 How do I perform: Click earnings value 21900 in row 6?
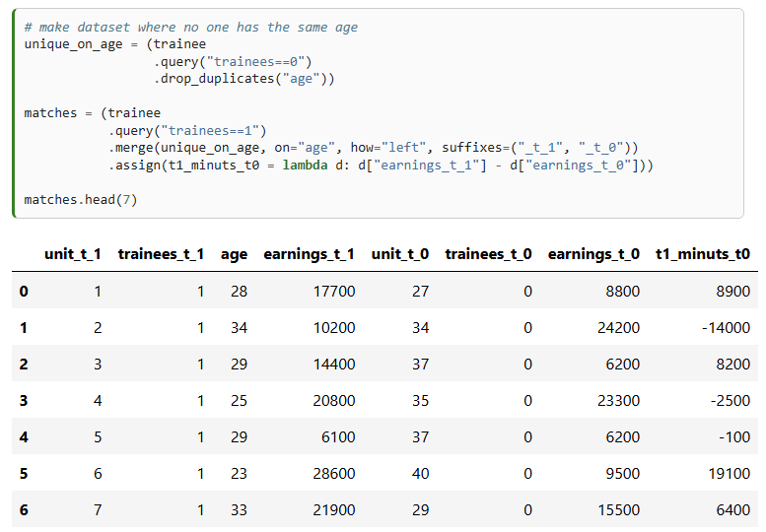point(334,510)
